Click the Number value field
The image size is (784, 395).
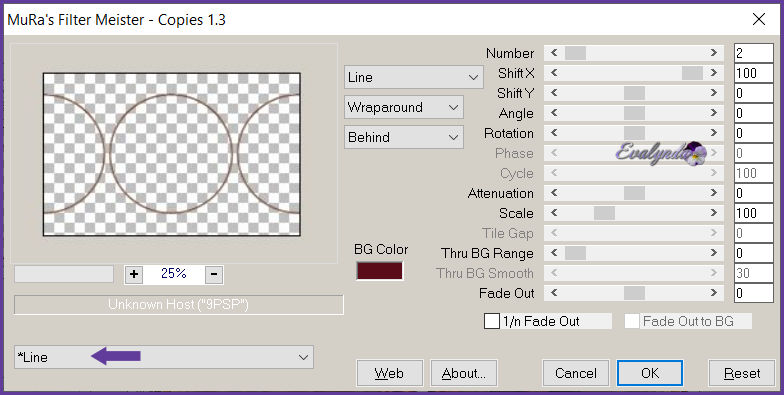(754, 53)
